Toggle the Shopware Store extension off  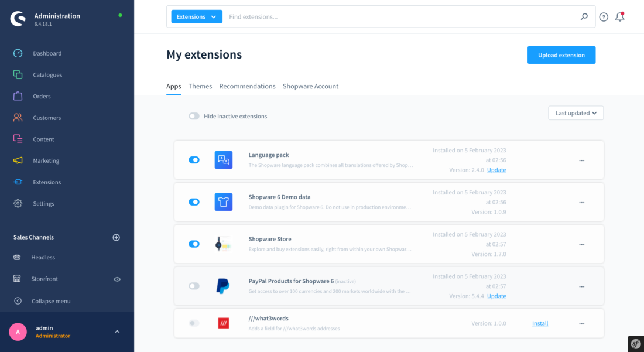click(x=194, y=244)
